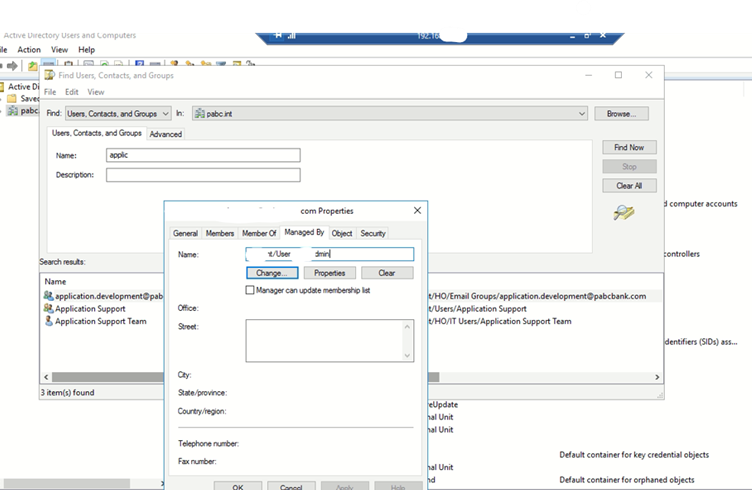The height and width of the screenshot is (490, 752).
Task: Click the Users/Application Support path text
Action: point(477,308)
